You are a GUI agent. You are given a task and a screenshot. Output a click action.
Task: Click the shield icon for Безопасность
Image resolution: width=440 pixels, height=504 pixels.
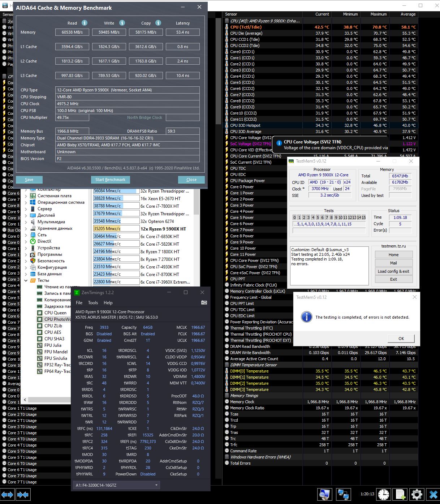click(33, 261)
